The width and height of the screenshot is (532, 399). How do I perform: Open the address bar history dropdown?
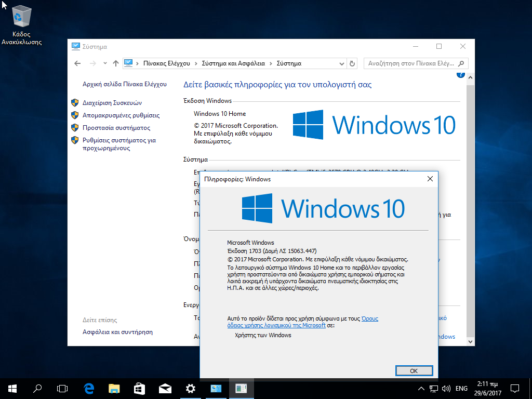pyautogui.click(x=342, y=63)
